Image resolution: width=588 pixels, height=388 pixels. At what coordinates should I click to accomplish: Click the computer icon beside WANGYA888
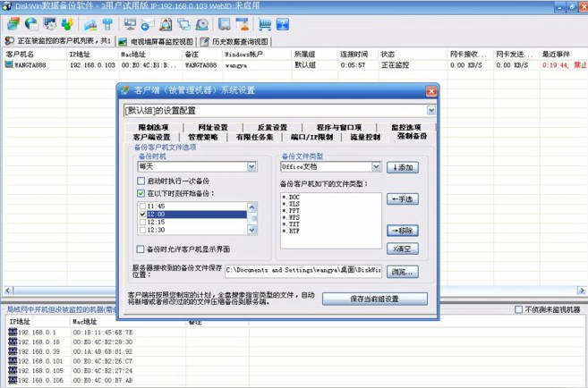9,64
